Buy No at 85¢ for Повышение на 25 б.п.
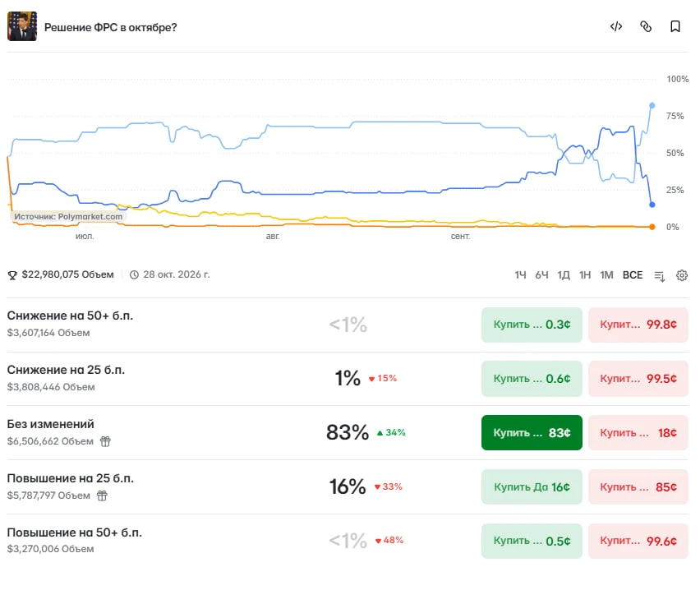The width and height of the screenshot is (700, 590). (x=638, y=486)
